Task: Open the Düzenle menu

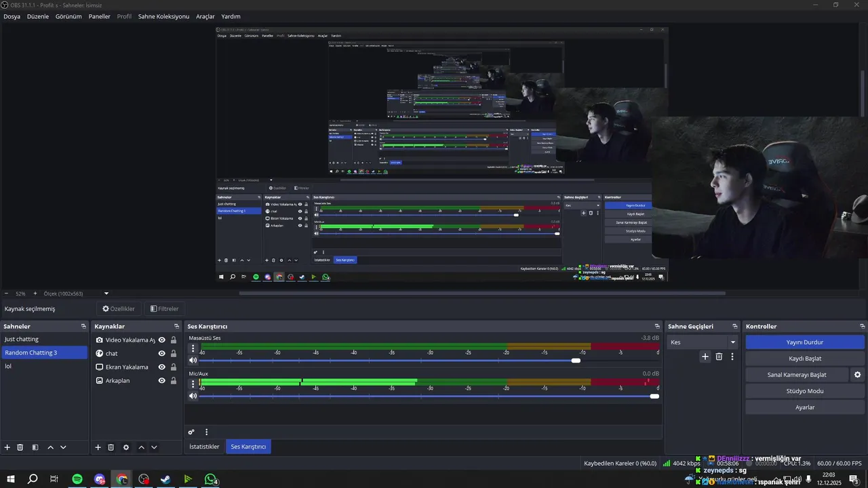Action: (x=38, y=16)
